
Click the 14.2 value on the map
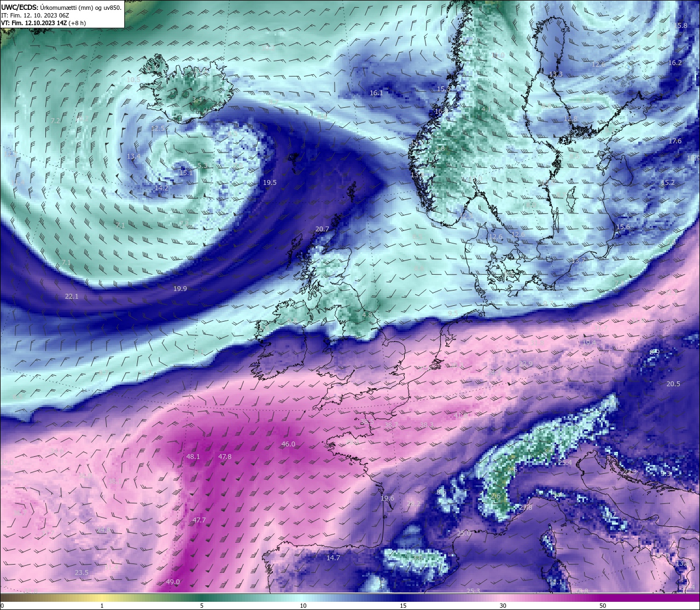point(161,188)
